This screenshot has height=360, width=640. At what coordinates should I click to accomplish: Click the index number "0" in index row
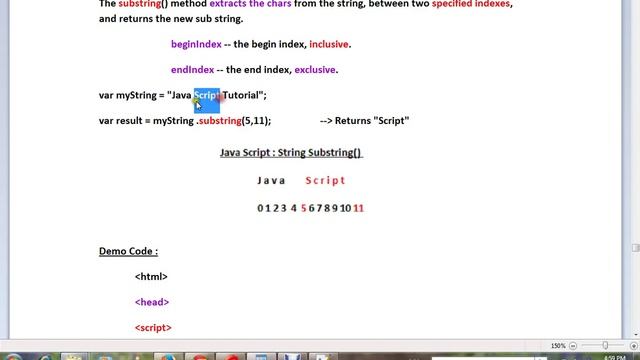point(260,208)
